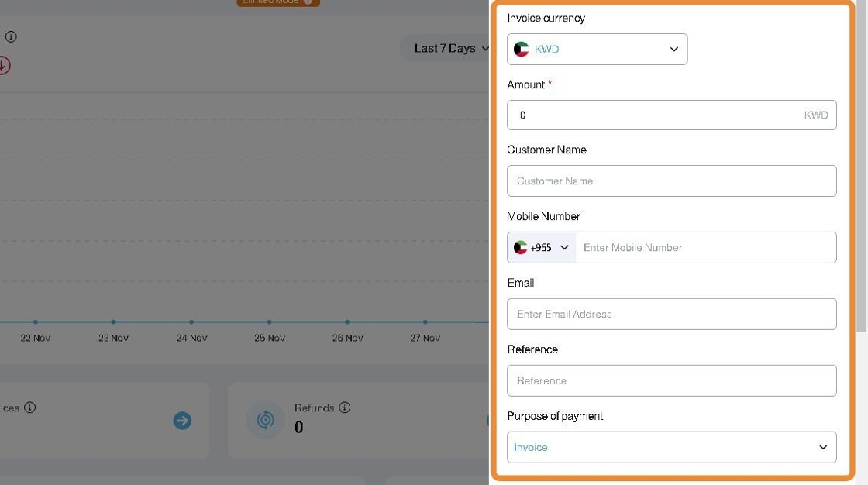868x485 pixels.
Task: Click the info icon above the chart
Action: (11, 36)
